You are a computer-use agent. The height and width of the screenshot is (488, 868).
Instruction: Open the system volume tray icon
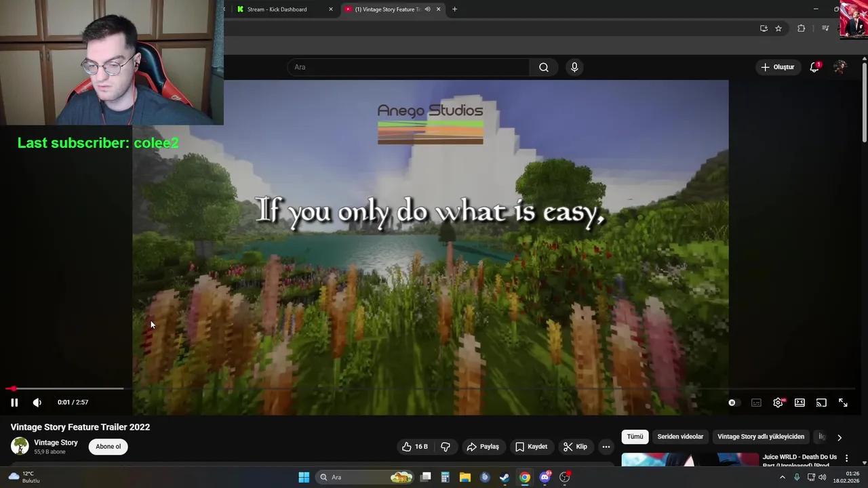[823, 477]
